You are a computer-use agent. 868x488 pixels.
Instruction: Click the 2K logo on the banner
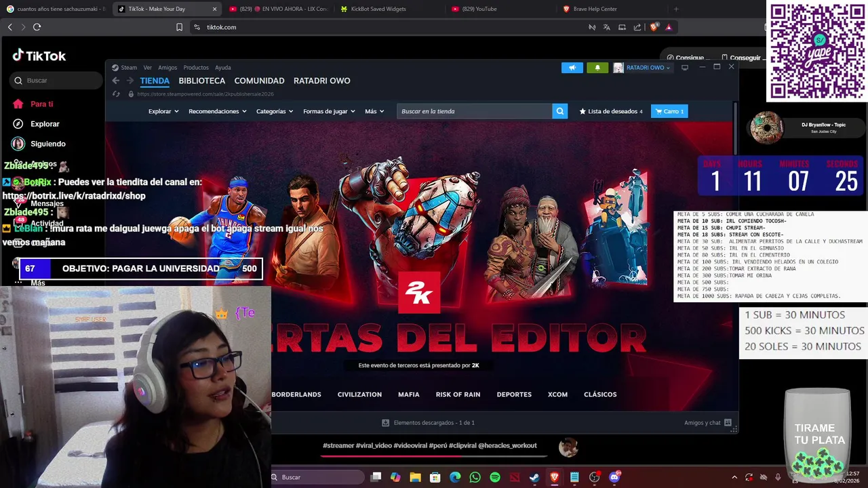tap(419, 293)
